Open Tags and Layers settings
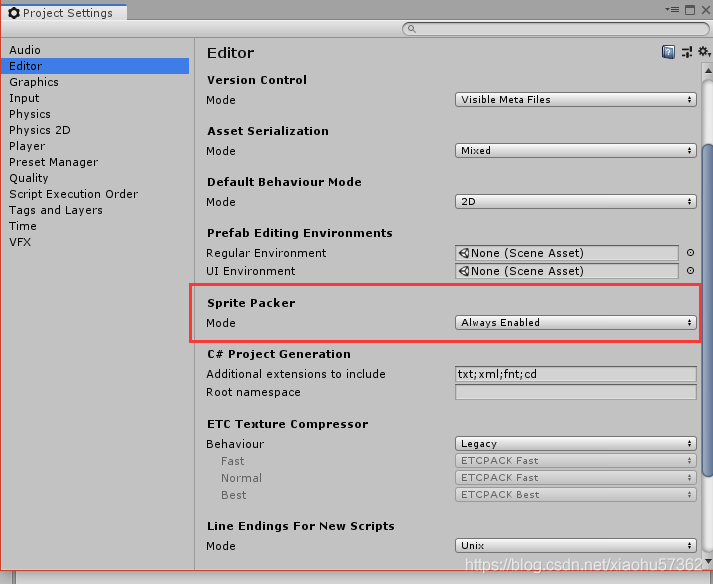The width and height of the screenshot is (713, 584). click(x=95, y=210)
